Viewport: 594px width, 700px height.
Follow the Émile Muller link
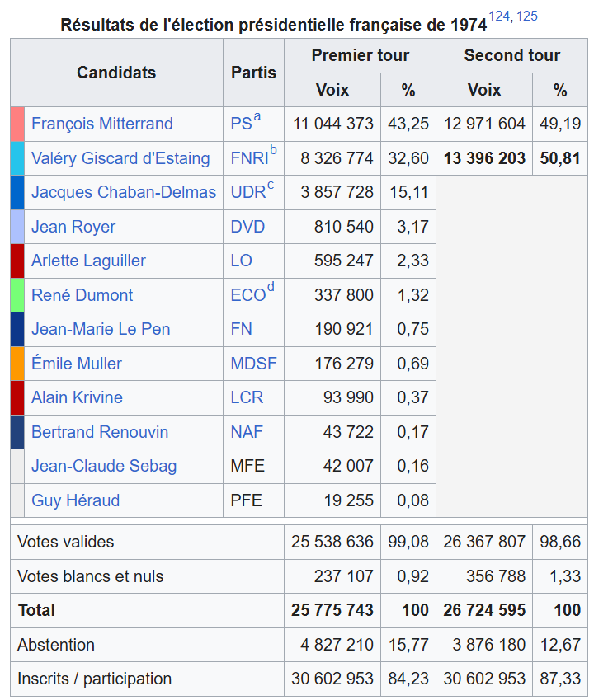tap(76, 364)
